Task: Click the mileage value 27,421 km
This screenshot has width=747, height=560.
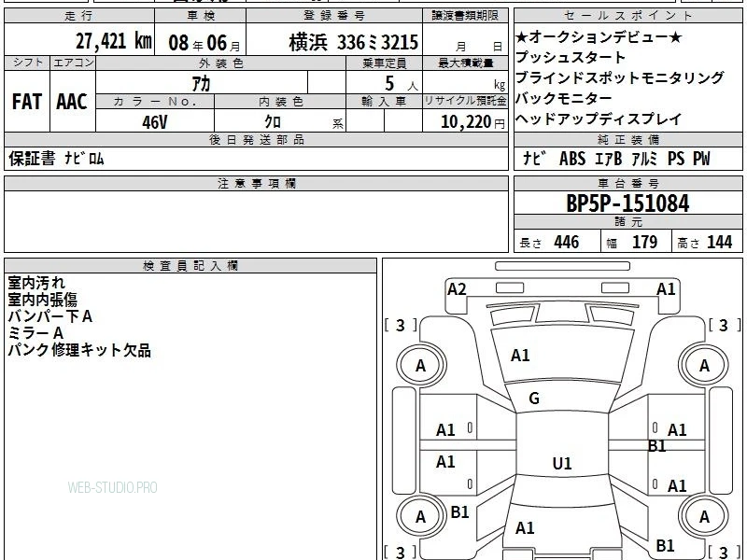Action: [114, 41]
